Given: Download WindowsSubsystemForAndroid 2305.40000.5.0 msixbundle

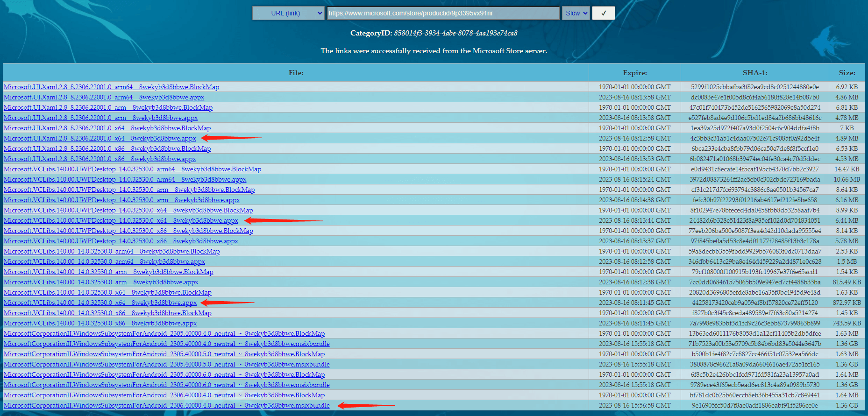Looking at the screenshot, I should [x=166, y=365].
